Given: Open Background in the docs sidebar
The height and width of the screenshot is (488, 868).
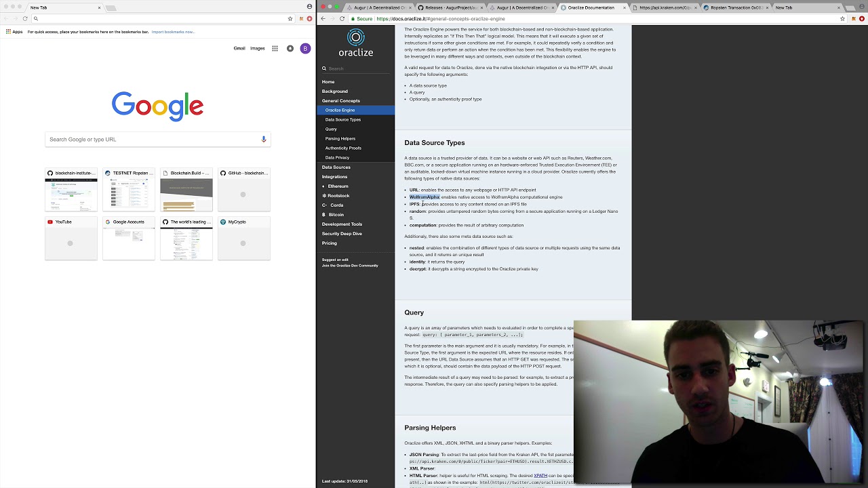Looking at the screenshot, I should (355, 91).
